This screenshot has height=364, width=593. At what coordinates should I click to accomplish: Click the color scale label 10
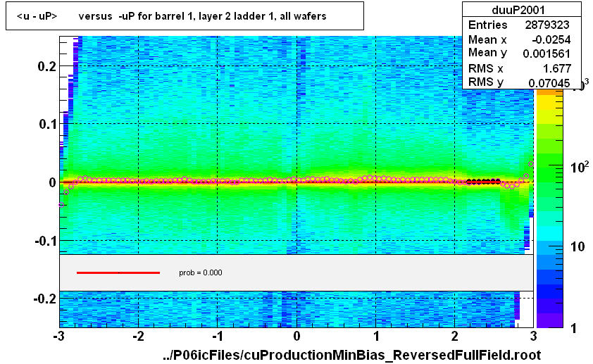(577, 247)
